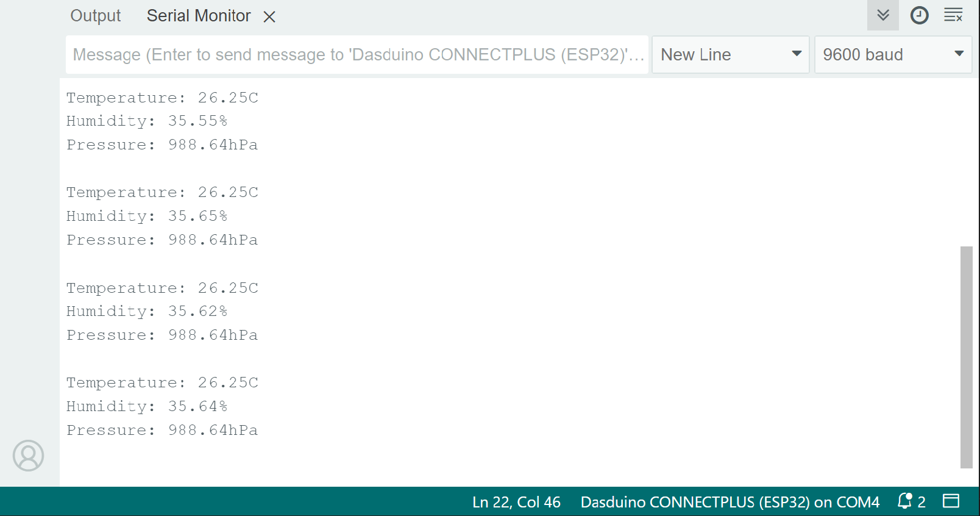Select Dasduino CONNECTPLUS board on COM4
Viewport: 980px width, 516px height.
pyautogui.click(x=730, y=502)
